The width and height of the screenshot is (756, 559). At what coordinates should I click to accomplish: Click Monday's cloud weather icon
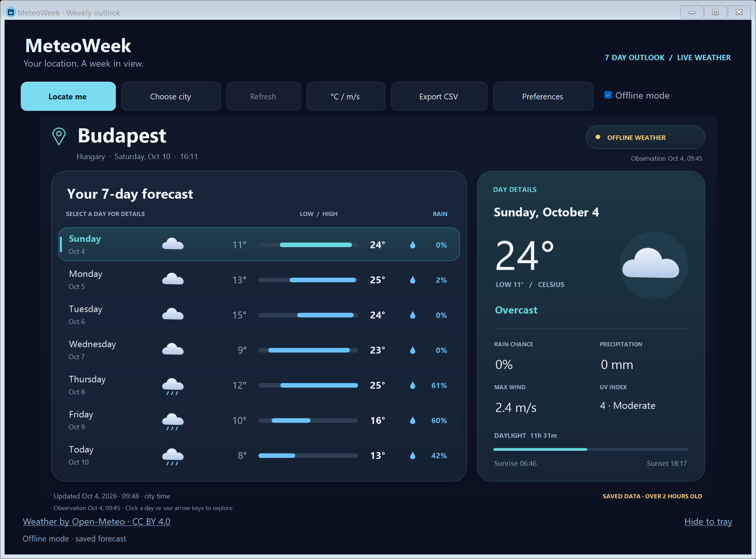(x=173, y=279)
